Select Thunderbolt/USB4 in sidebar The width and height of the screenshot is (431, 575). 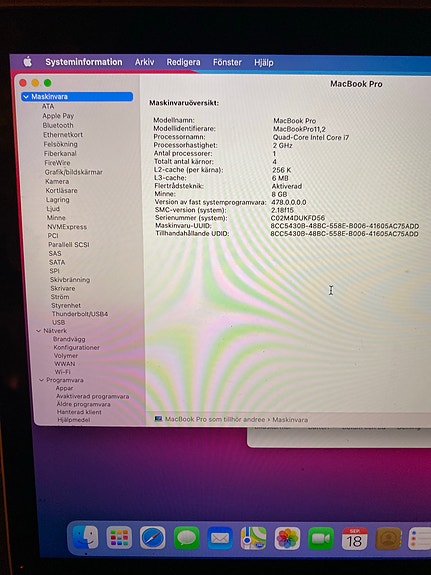[x=80, y=314]
